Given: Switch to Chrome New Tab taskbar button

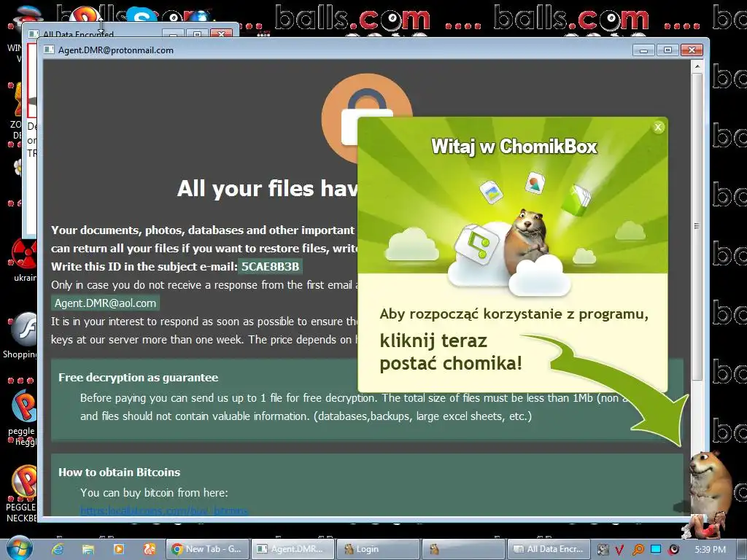Looking at the screenshot, I should point(207,549).
